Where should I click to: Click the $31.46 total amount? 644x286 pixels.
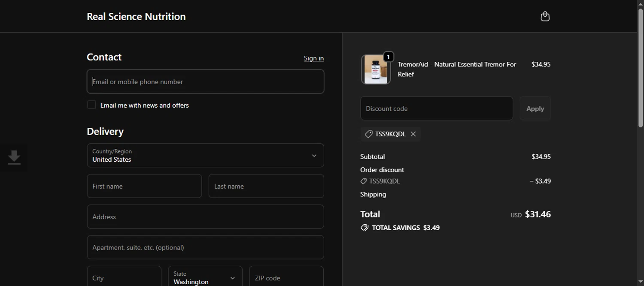coord(538,214)
